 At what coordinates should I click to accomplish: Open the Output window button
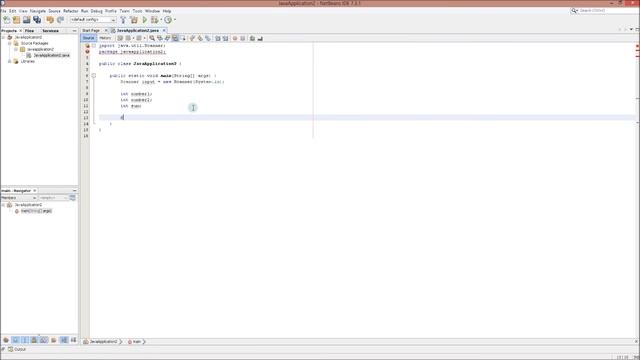point(17,349)
